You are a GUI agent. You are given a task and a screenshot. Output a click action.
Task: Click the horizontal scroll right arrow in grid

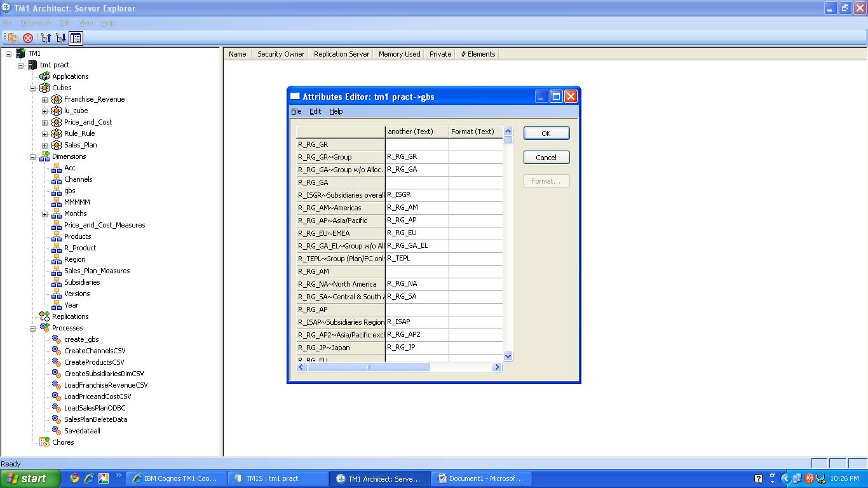coord(497,367)
